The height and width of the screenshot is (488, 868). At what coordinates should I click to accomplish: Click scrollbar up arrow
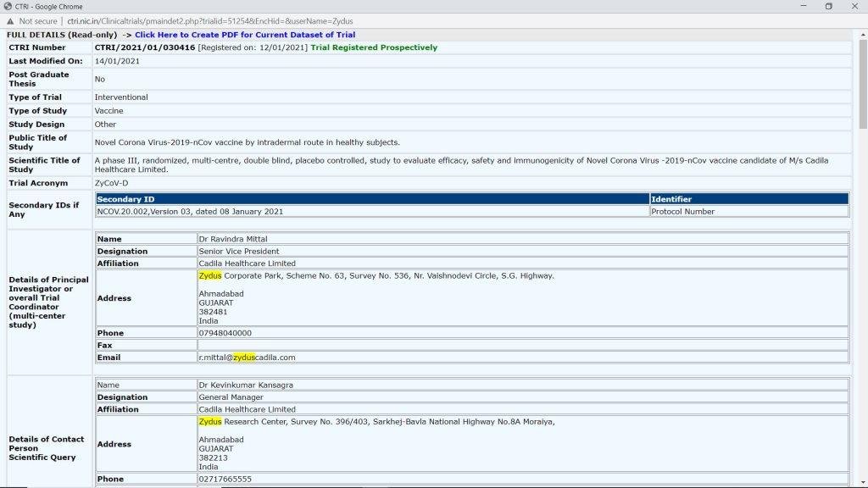pyautogui.click(x=863, y=34)
